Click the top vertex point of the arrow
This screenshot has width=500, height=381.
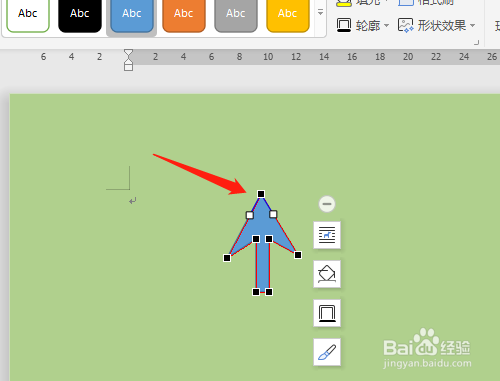coord(261,194)
